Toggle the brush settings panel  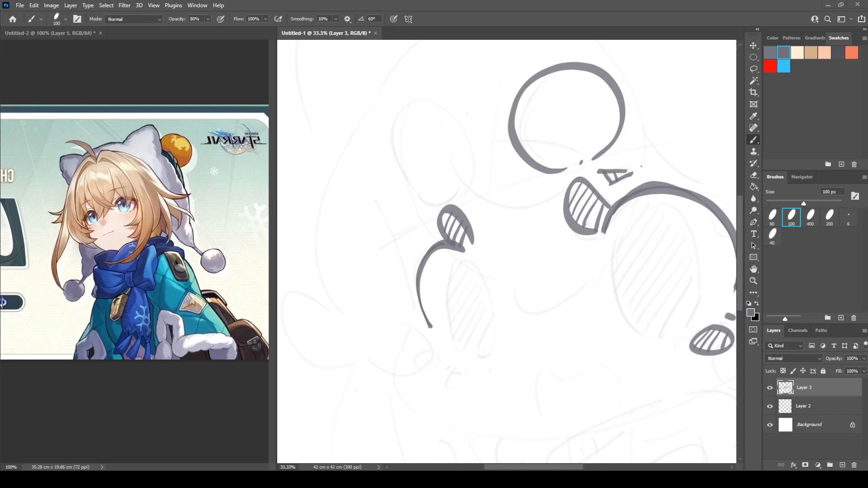77,19
